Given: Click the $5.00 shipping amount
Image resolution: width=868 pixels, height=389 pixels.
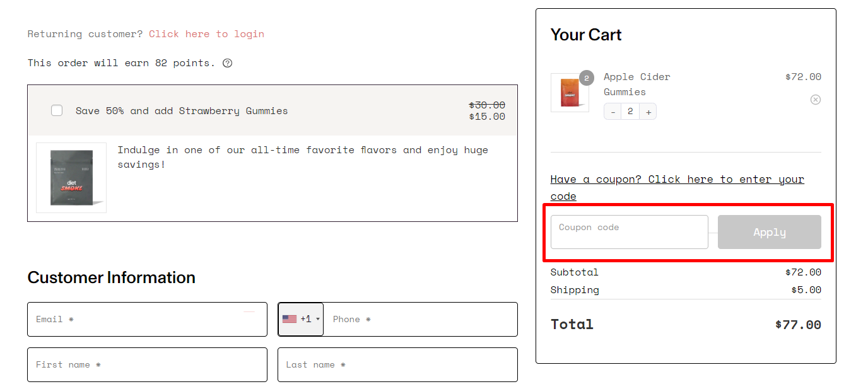Looking at the screenshot, I should coord(806,290).
